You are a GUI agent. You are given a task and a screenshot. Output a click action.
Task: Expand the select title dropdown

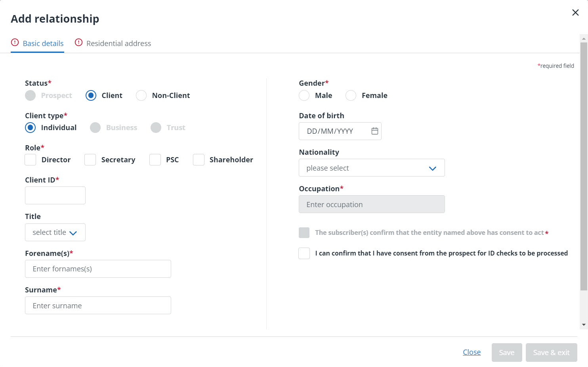[x=55, y=232]
